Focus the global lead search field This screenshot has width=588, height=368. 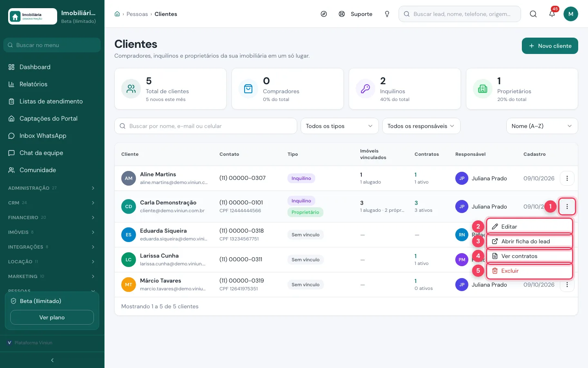coord(460,14)
